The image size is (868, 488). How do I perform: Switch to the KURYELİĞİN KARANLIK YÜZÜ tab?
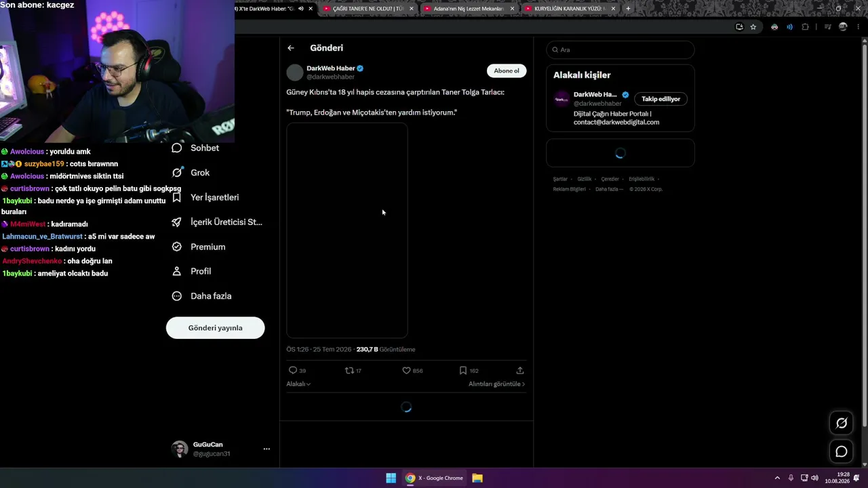pos(568,9)
